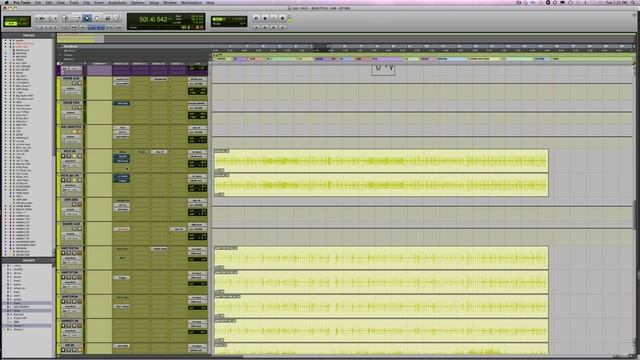Open DRUM AUX output path selector

click(197, 84)
